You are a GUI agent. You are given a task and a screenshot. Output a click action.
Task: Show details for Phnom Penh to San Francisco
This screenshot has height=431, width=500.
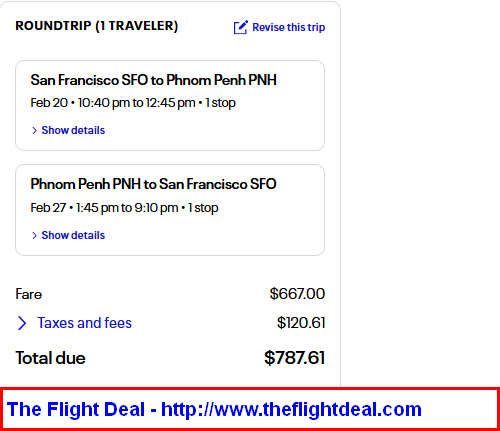point(73,235)
